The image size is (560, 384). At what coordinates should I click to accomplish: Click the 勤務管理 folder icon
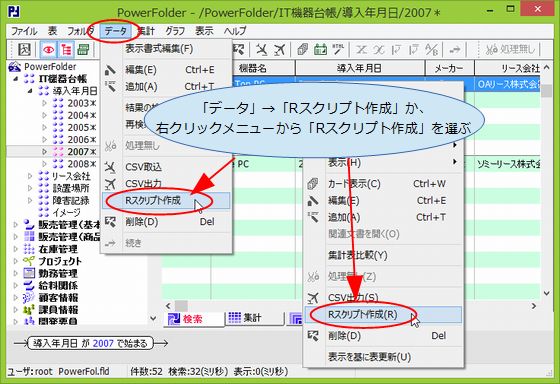coord(29,273)
